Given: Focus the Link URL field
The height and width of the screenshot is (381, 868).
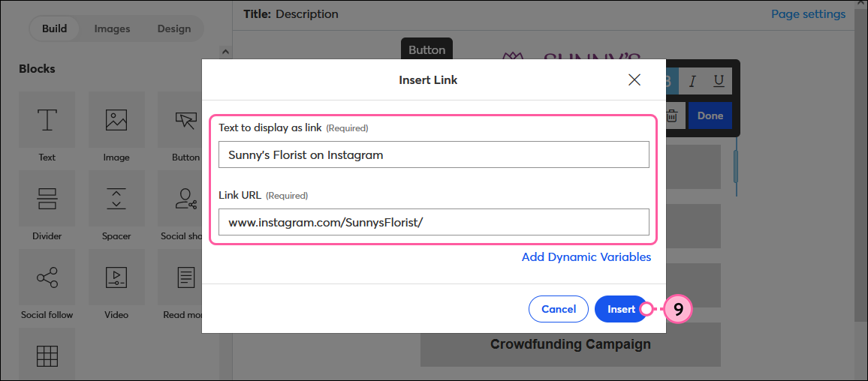Looking at the screenshot, I should coord(433,222).
